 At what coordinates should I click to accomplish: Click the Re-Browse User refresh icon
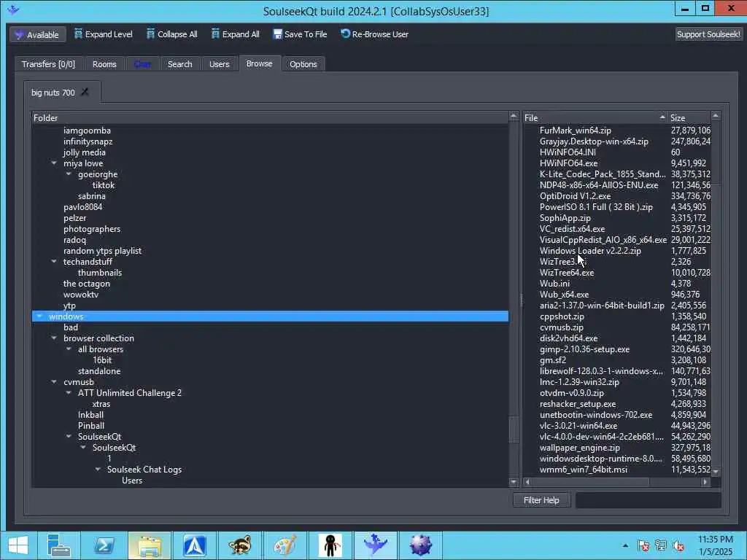point(345,34)
